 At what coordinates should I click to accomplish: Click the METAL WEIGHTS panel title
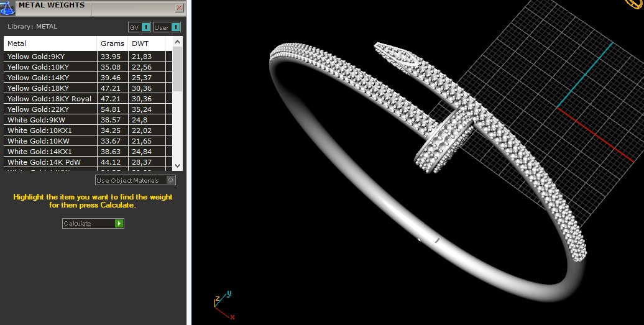pos(52,6)
